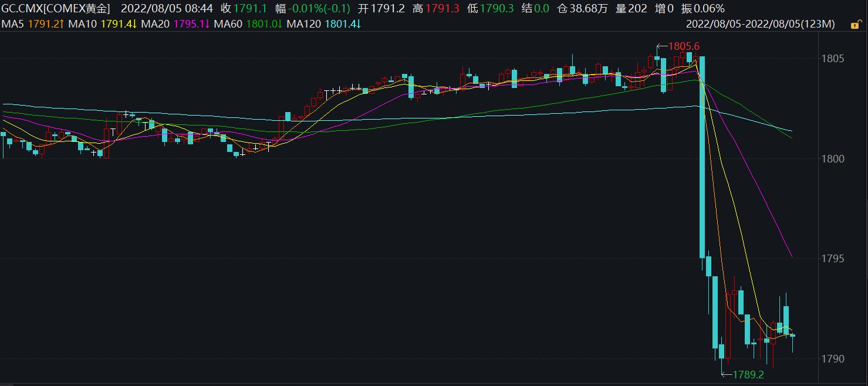
Task: Click the GC.CMX[COMEX黄金] symbol title
Action: coord(57,8)
